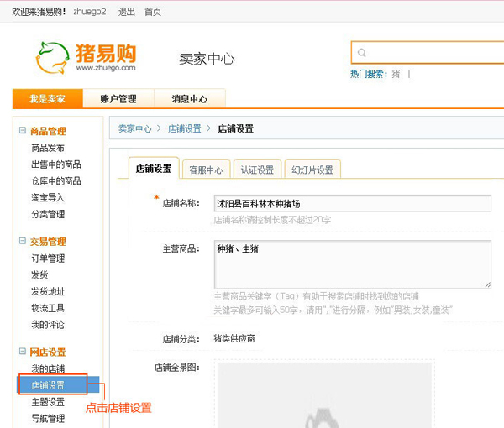
Task: Open 物流工具 in the sidebar
Action: click(48, 308)
